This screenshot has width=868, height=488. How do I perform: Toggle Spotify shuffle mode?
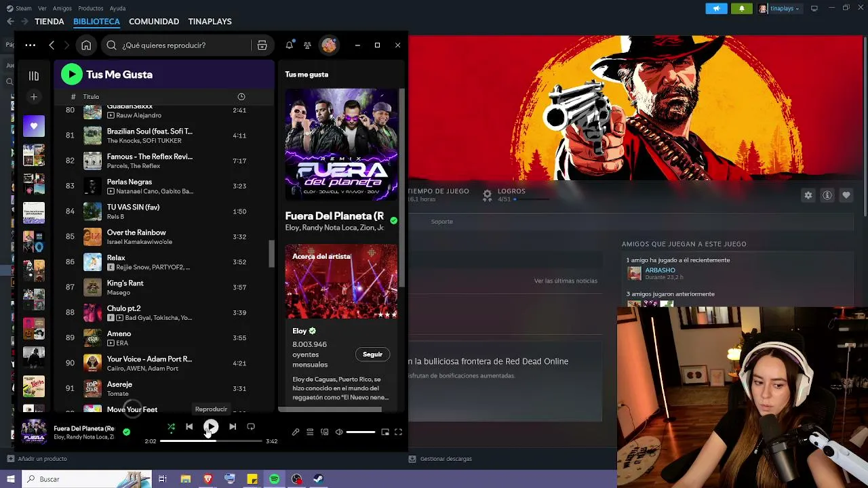tap(171, 426)
